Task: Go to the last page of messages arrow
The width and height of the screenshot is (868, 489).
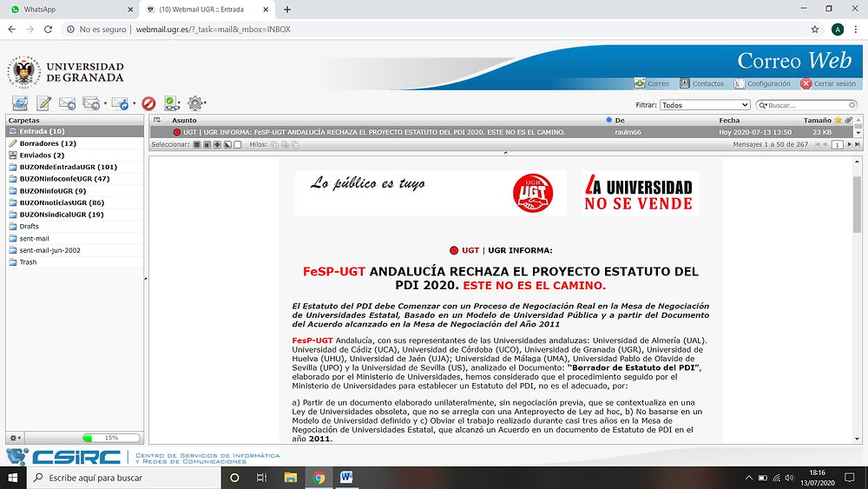Action: click(x=858, y=144)
